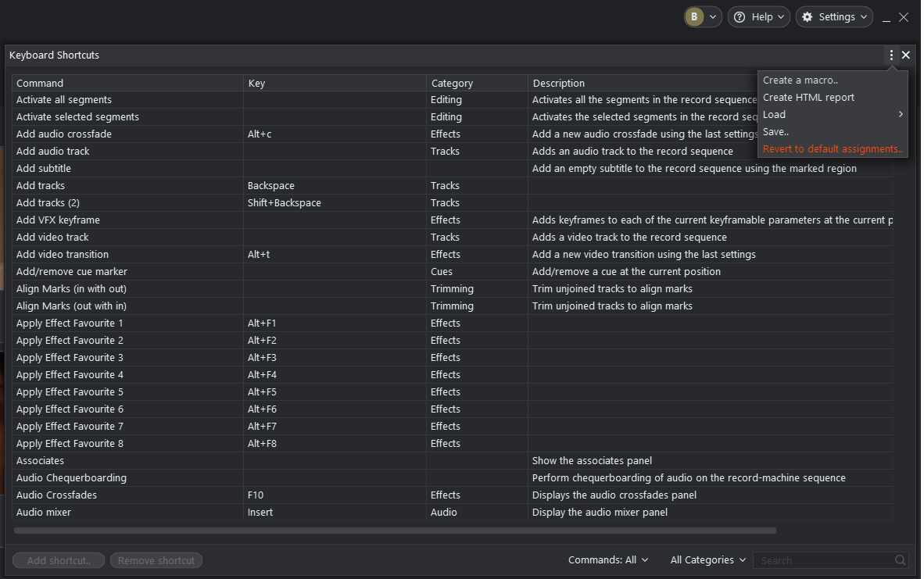Select the Audio Crossfades command
The image size is (924, 579).
pyautogui.click(x=56, y=495)
